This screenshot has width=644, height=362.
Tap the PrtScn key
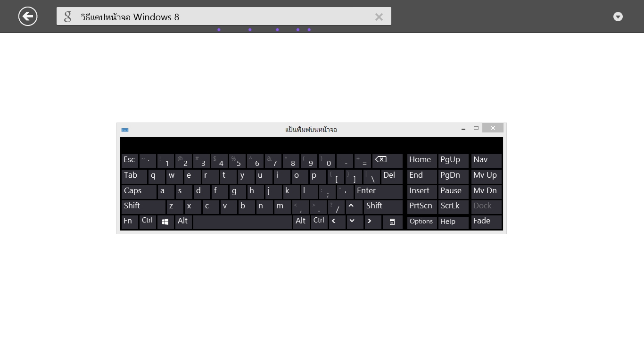pos(422,207)
